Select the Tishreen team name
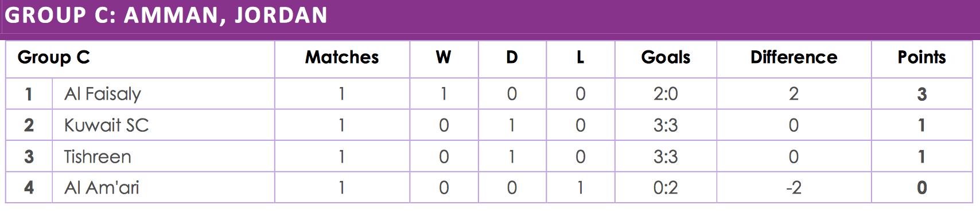 pyautogui.click(x=98, y=156)
